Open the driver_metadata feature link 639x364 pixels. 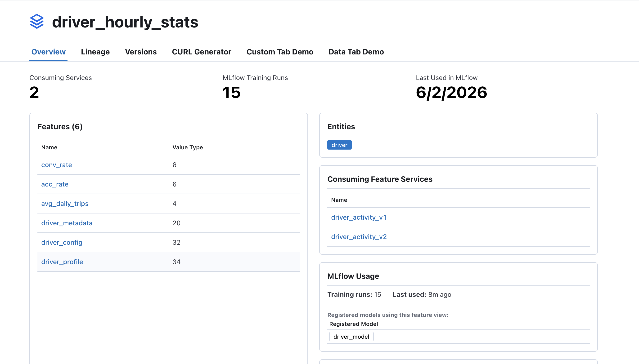pos(67,223)
